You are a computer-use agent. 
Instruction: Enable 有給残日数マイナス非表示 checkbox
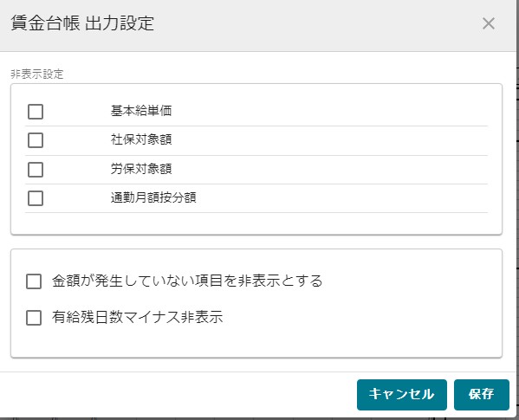[34, 318]
